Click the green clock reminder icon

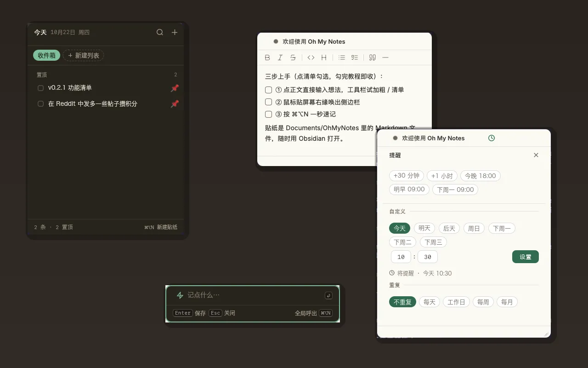pos(492,138)
